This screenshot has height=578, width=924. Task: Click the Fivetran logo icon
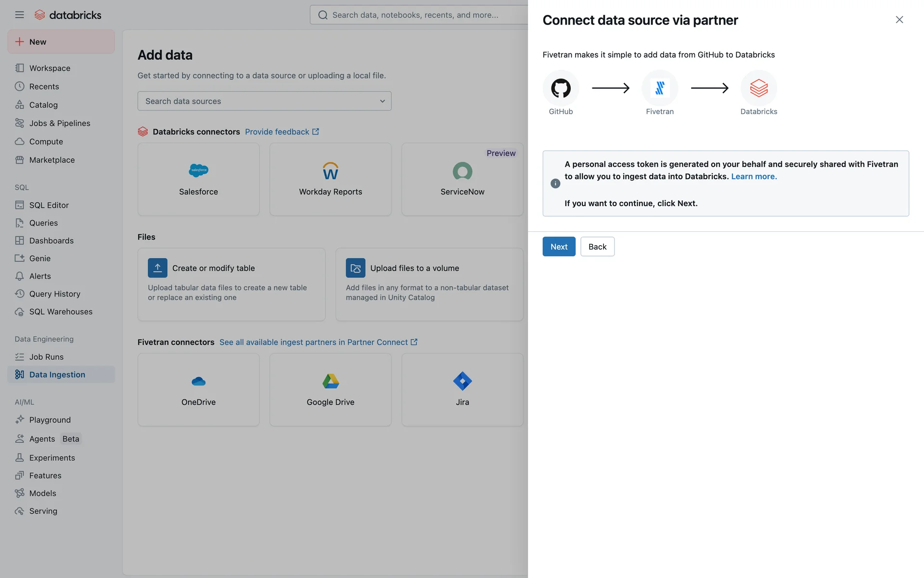(x=659, y=88)
